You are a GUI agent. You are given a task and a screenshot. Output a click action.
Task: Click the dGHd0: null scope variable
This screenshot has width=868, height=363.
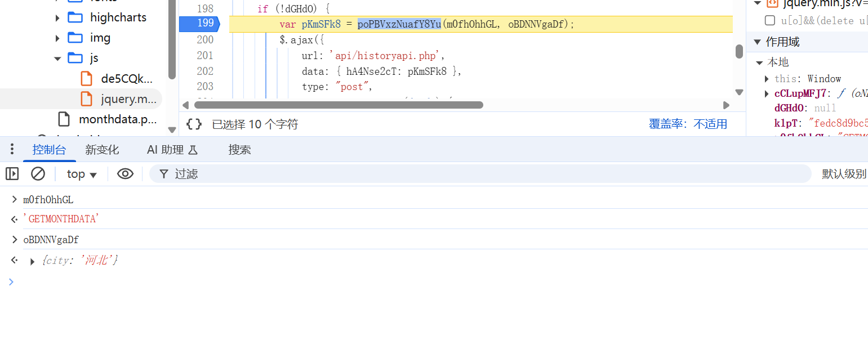pos(805,108)
